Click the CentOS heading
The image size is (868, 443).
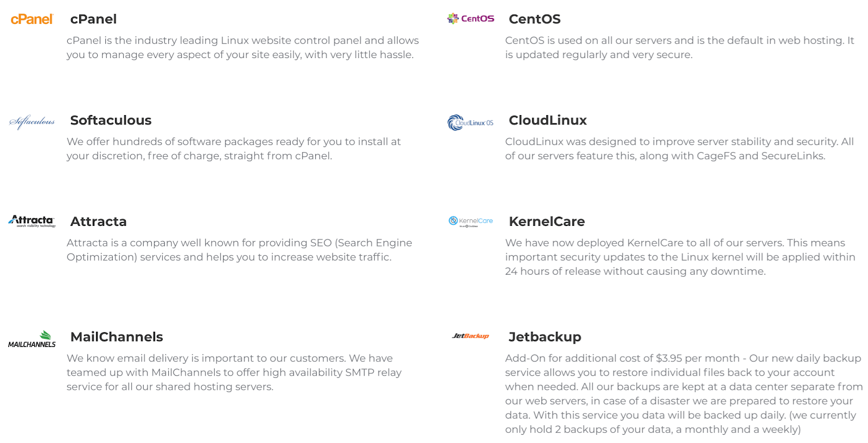click(534, 19)
